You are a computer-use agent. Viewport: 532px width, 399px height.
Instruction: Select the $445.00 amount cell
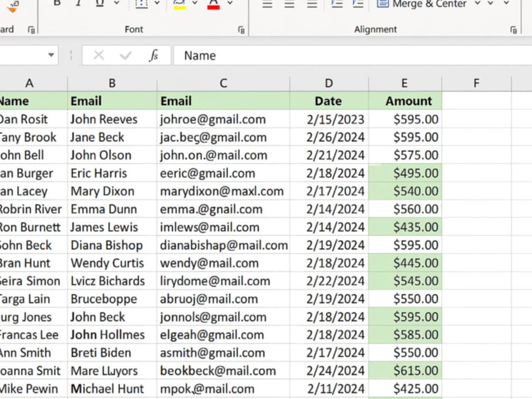pos(405,263)
